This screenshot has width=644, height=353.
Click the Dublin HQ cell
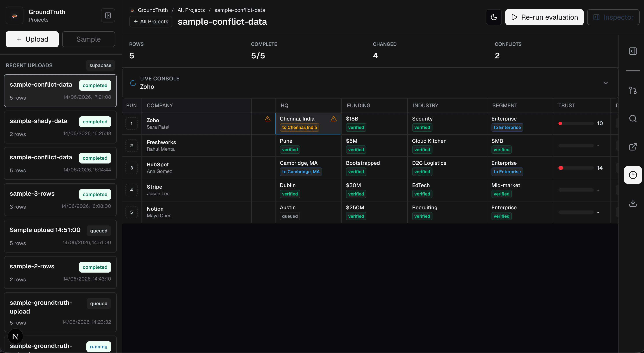point(308,190)
